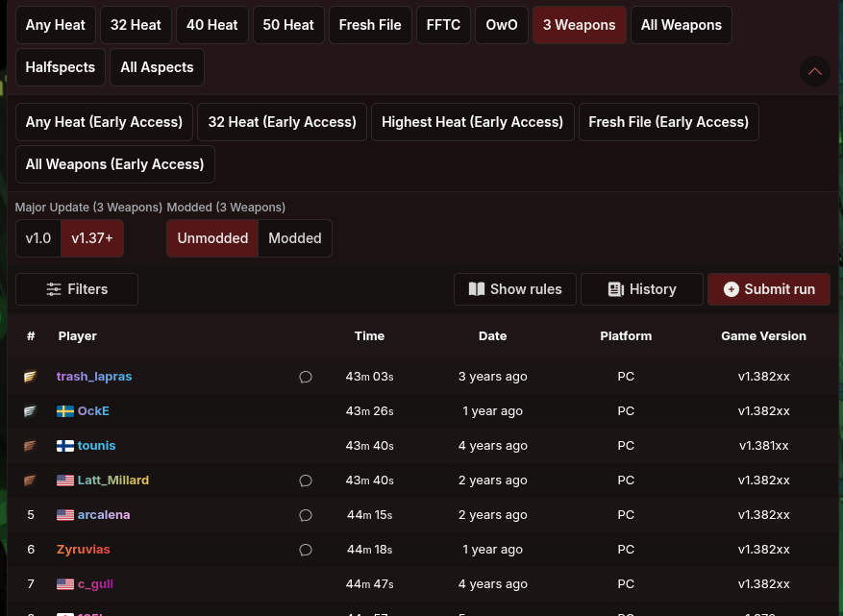Switch to FFTC category
Image resolution: width=843 pixels, height=616 pixels.
coord(443,25)
